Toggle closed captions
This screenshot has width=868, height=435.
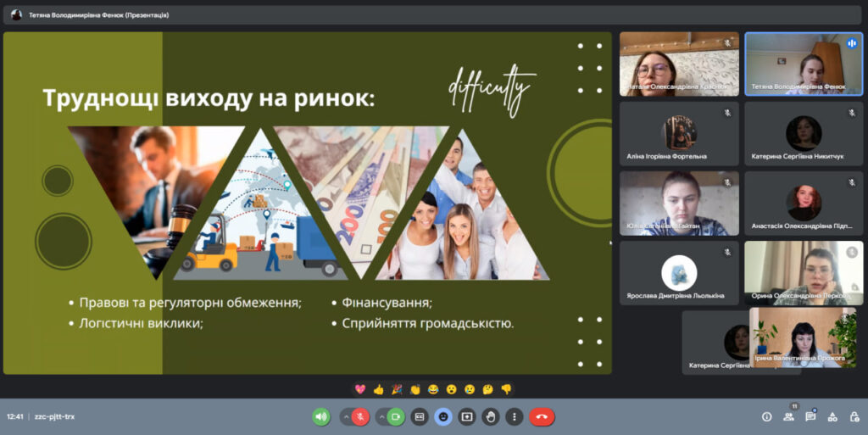click(419, 416)
